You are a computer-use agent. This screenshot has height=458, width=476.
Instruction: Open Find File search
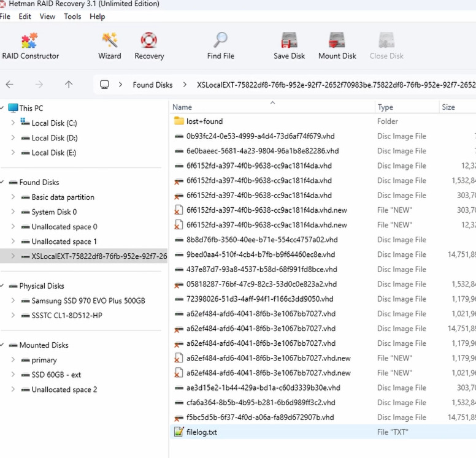[221, 46]
